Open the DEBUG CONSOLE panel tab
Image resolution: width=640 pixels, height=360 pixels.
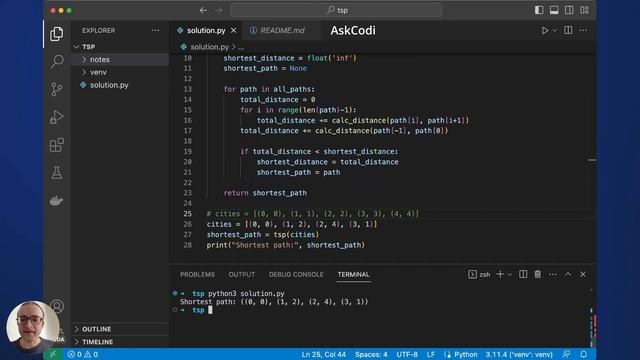click(x=296, y=274)
